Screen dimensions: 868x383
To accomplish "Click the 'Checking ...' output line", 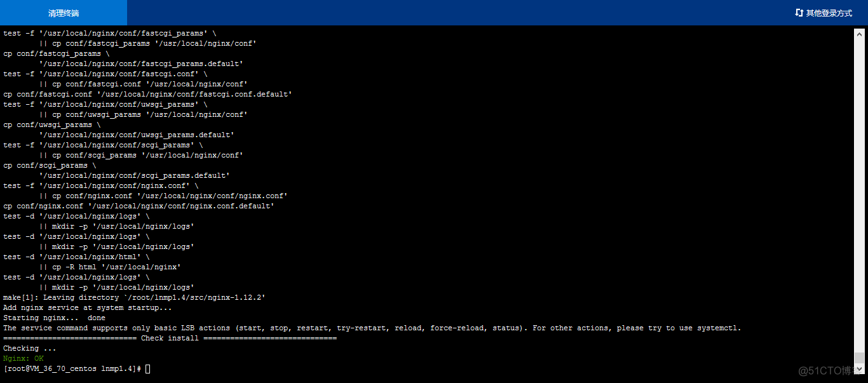I will 30,348.
